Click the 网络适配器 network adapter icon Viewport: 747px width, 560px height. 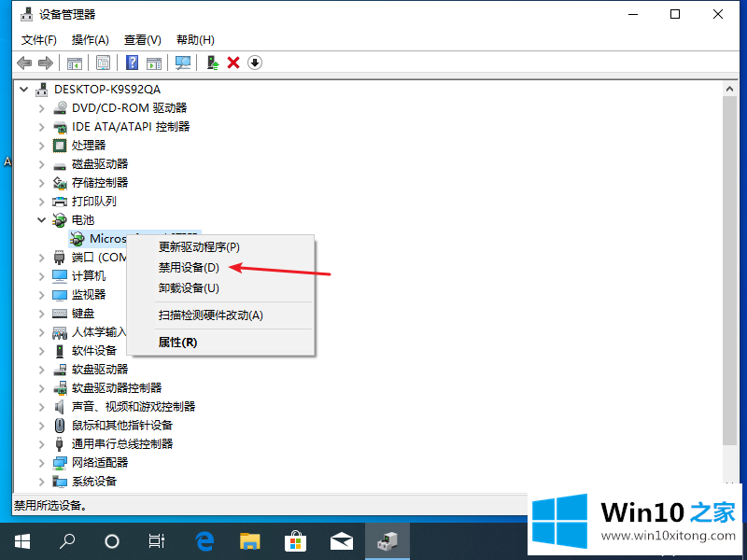pos(60,462)
